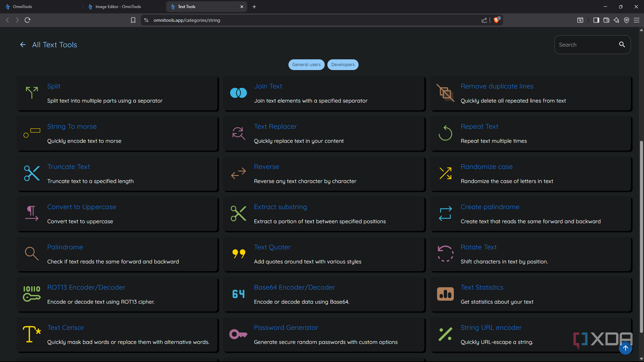644x362 pixels.
Task: Click the Split tool arrows icon
Action: pos(32,93)
